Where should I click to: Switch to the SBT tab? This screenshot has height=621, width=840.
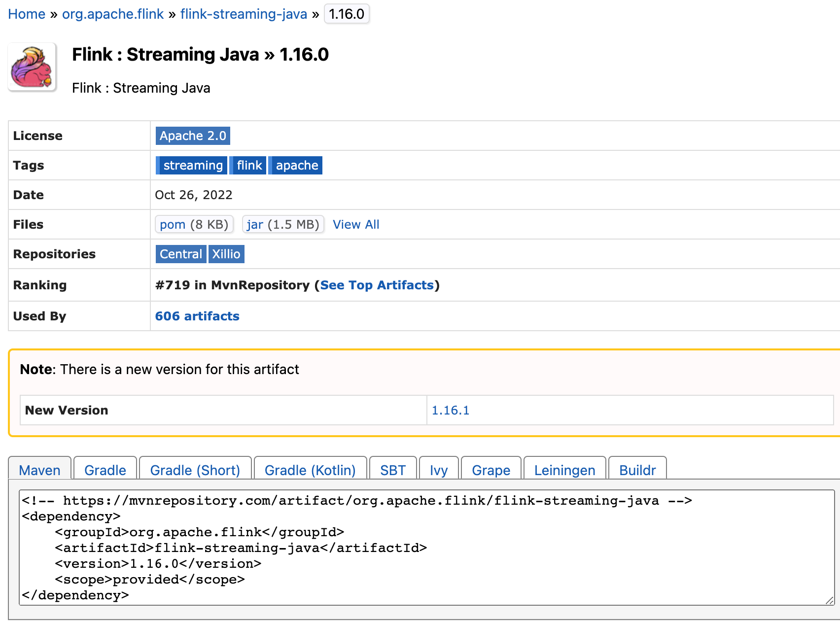point(393,468)
